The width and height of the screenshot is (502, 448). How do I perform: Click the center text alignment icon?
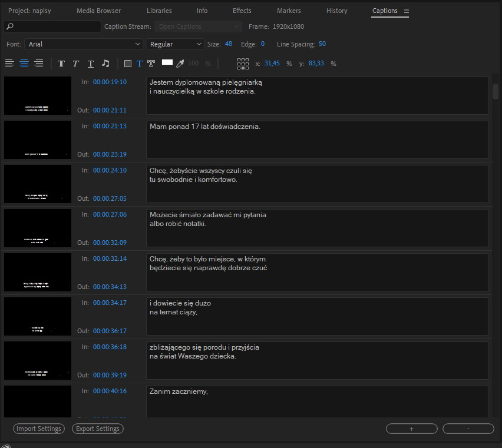click(24, 64)
